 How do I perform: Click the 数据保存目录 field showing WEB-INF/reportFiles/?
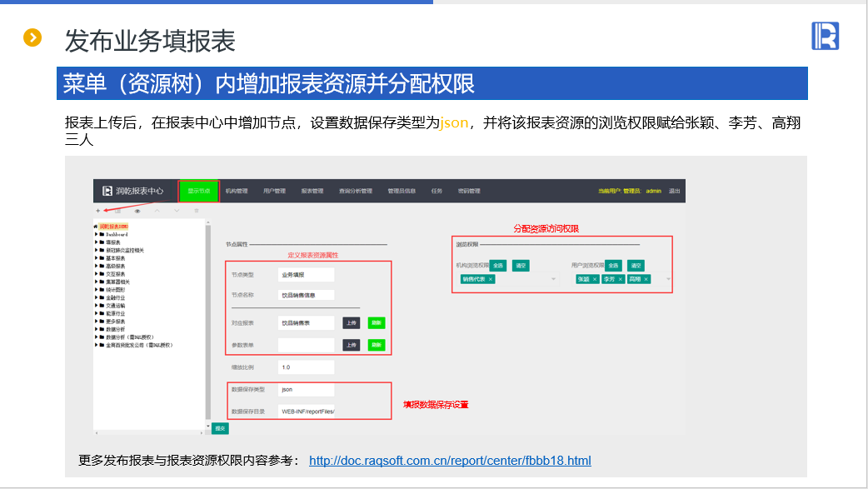point(306,412)
